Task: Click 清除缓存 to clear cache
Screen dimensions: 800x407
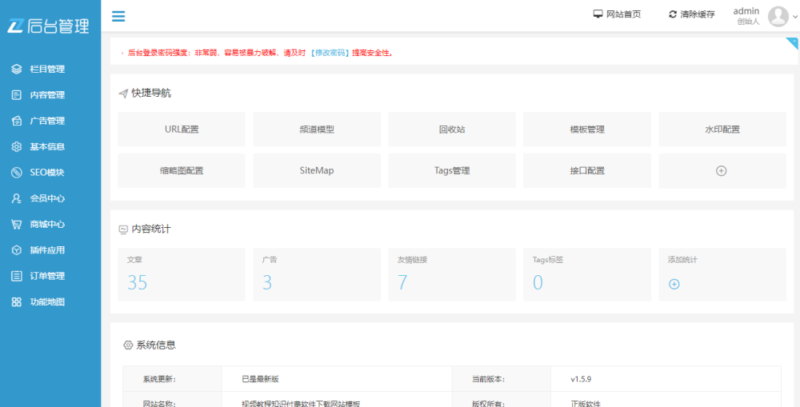Action: click(697, 14)
